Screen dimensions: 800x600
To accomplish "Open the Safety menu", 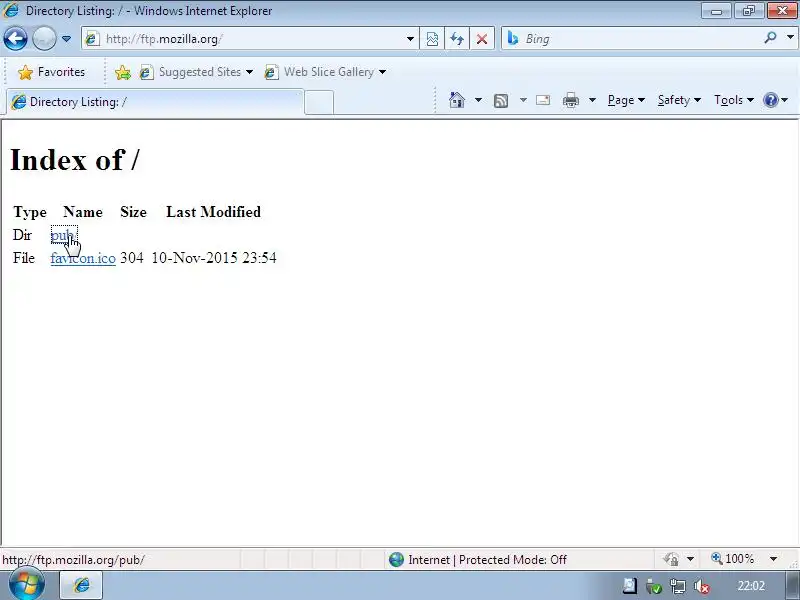I will [679, 100].
